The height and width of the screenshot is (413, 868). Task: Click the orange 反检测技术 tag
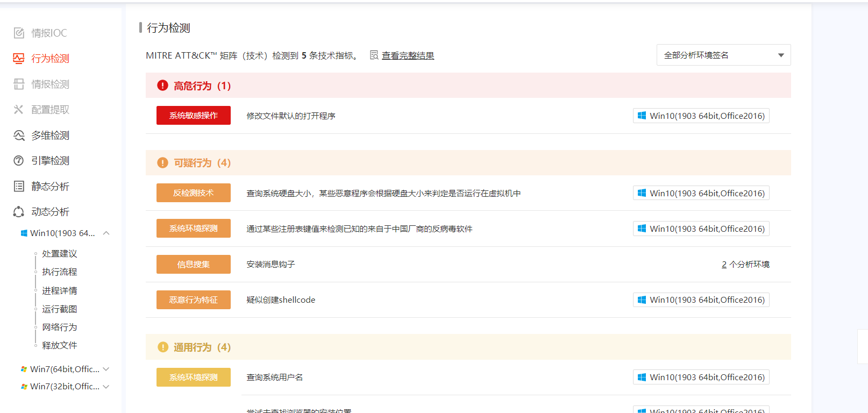click(x=194, y=193)
